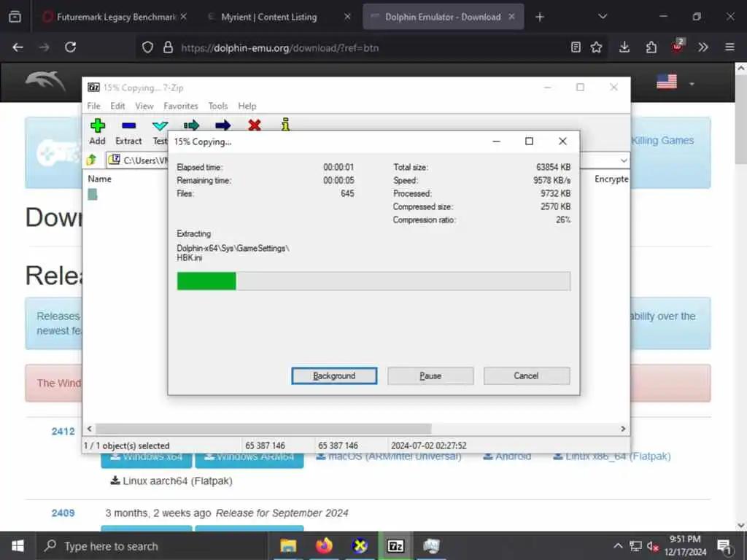
Task: Close the Dolphin Emulator Download tab
Action: tap(511, 17)
